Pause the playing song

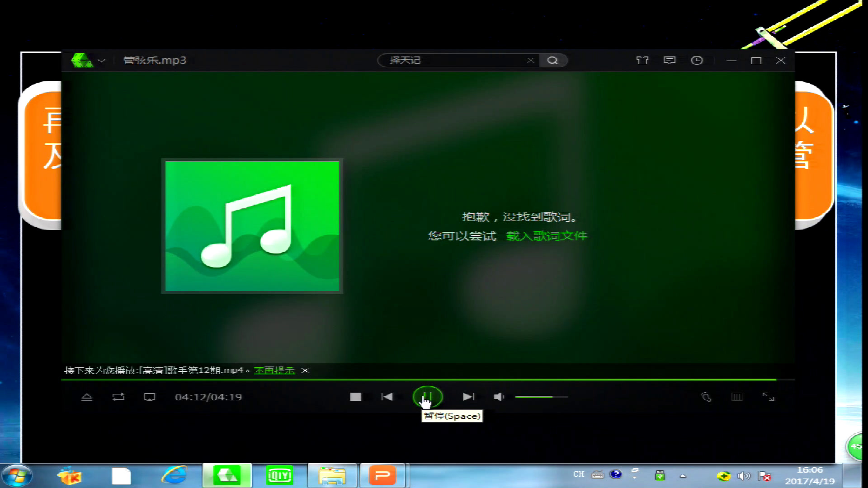(x=427, y=397)
